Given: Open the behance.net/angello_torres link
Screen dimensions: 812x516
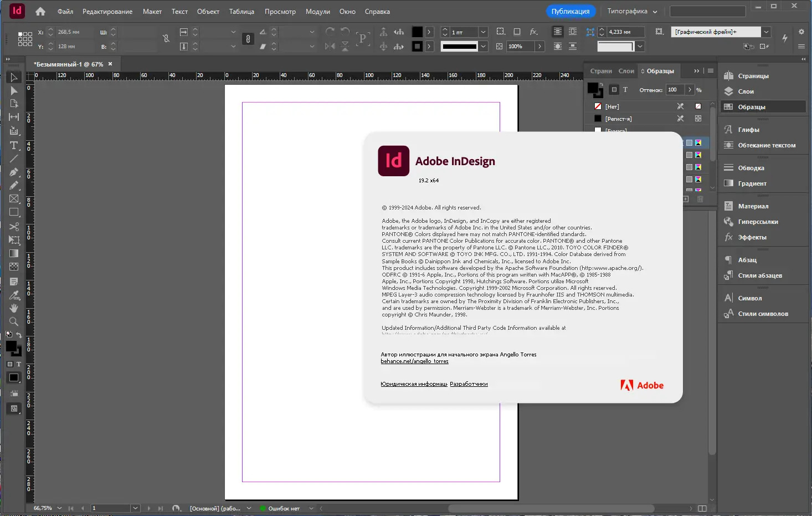Looking at the screenshot, I should 414,361.
